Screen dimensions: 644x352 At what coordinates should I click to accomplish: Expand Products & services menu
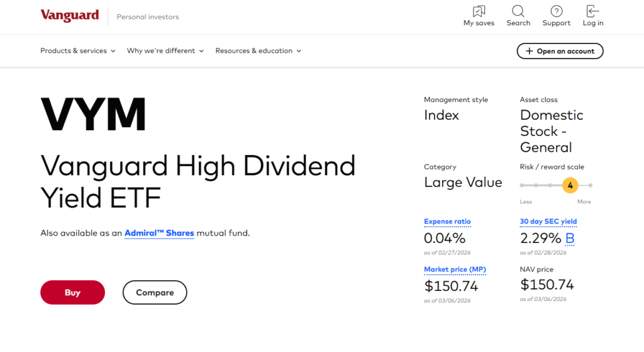[x=77, y=50]
